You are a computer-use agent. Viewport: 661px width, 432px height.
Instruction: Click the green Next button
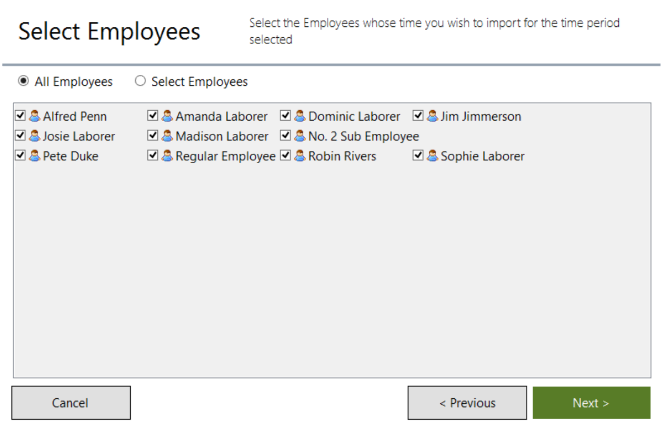click(591, 403)
